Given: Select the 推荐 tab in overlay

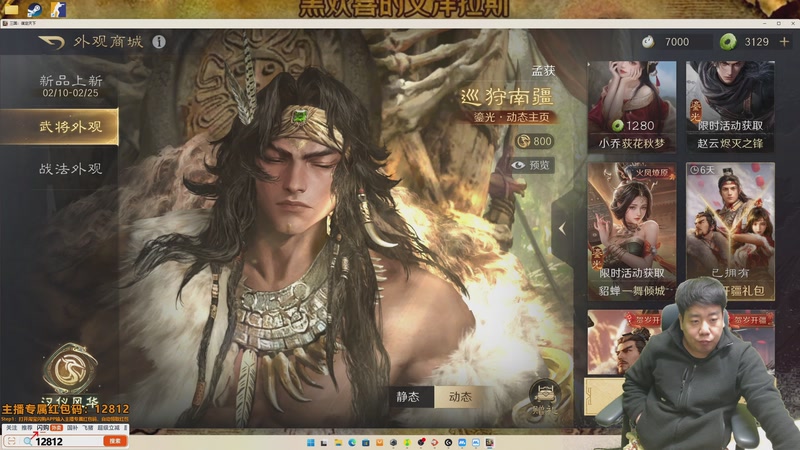Looking at the screenshot, I should (27, 428).
